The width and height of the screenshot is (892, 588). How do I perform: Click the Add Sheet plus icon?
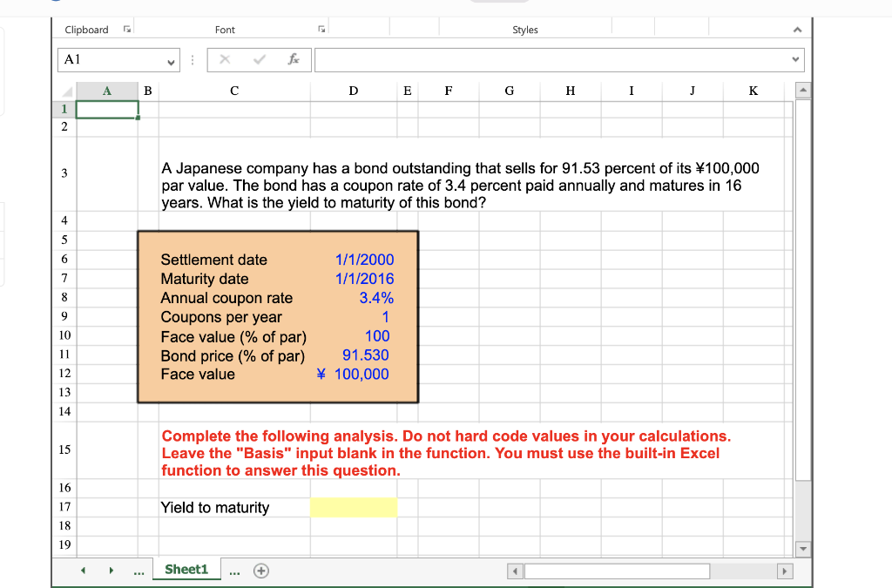[260, 569]
